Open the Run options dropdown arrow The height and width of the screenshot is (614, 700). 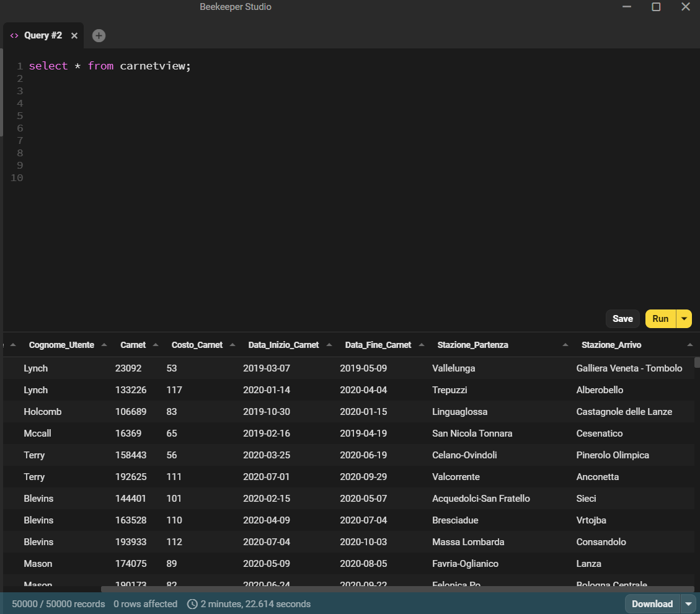click(684, 318)
